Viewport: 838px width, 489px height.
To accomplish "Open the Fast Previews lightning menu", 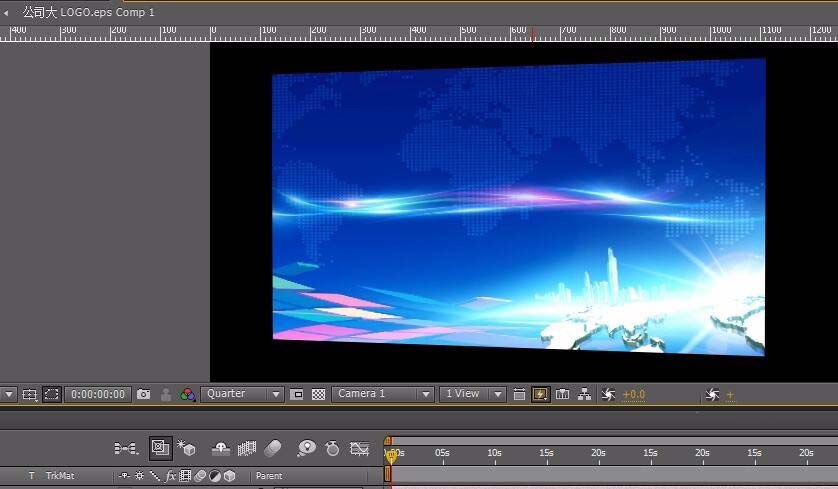I will pyautogui.click(x=540, y=394).
